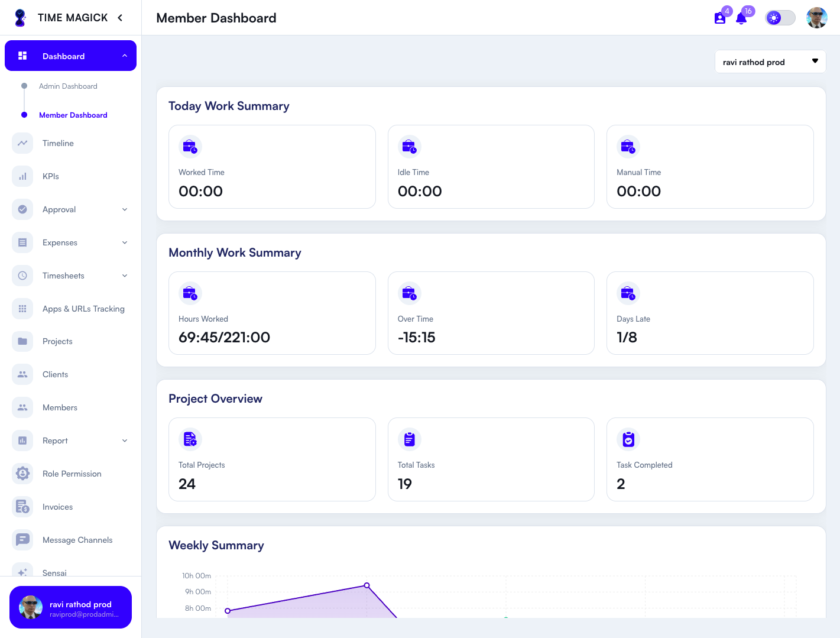The image size is (840, 638).
Task: Select Member Dashboard submenu item
Action: pyautogui.click(x=73, y=115)
